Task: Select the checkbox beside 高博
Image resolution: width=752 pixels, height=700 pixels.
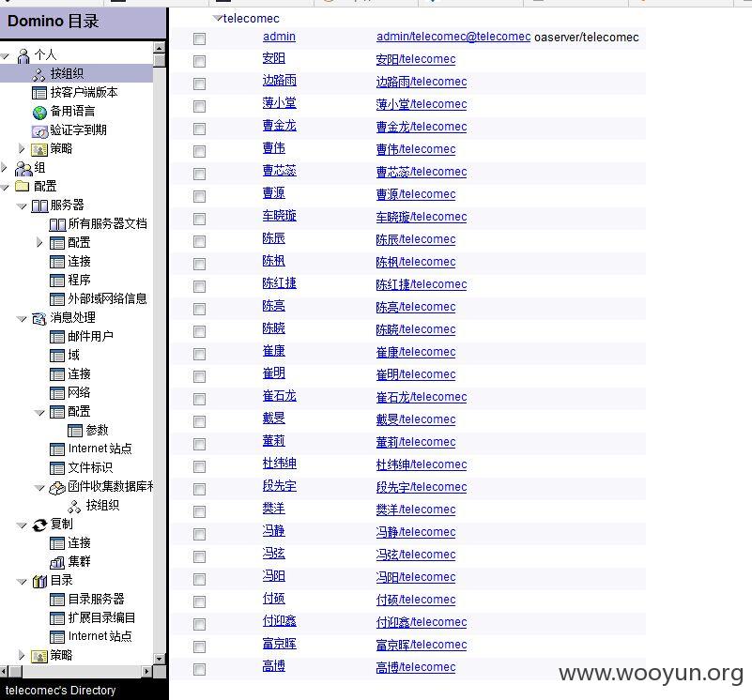Action: click(x=200, y=670)
